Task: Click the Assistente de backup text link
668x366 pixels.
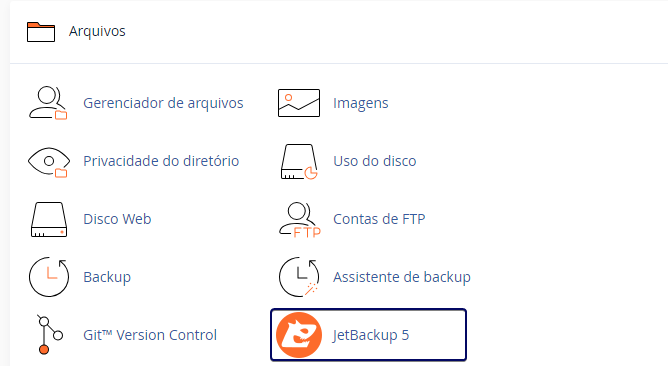Action: [402, 277]
